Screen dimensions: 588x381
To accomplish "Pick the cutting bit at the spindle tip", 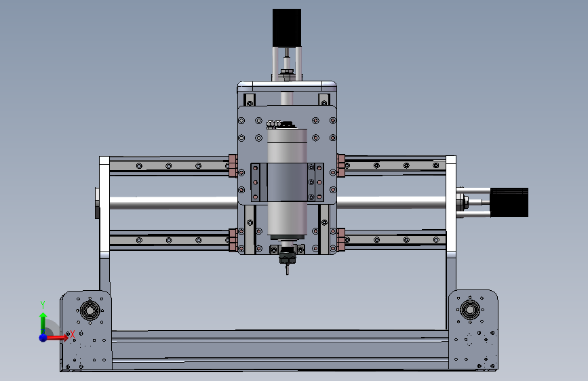I will coord(288,269).
